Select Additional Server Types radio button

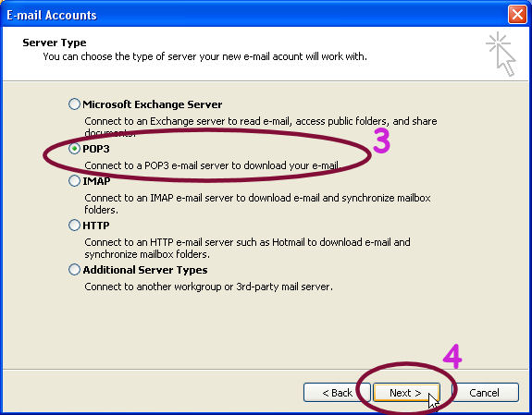point(74,270)
